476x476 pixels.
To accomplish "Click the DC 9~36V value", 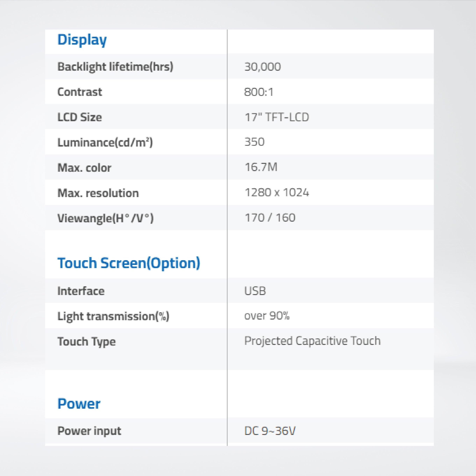I will 270,431.
